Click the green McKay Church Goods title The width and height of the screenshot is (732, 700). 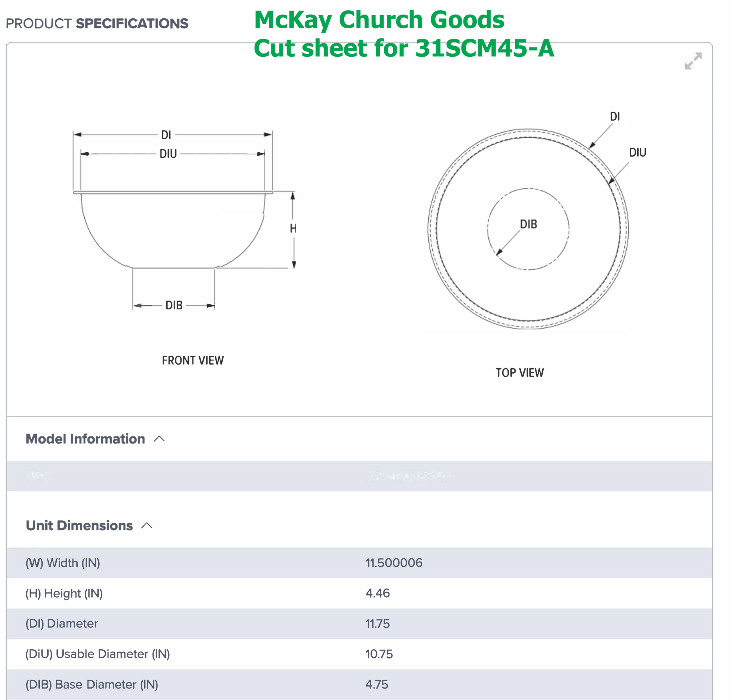click(379, 19)
